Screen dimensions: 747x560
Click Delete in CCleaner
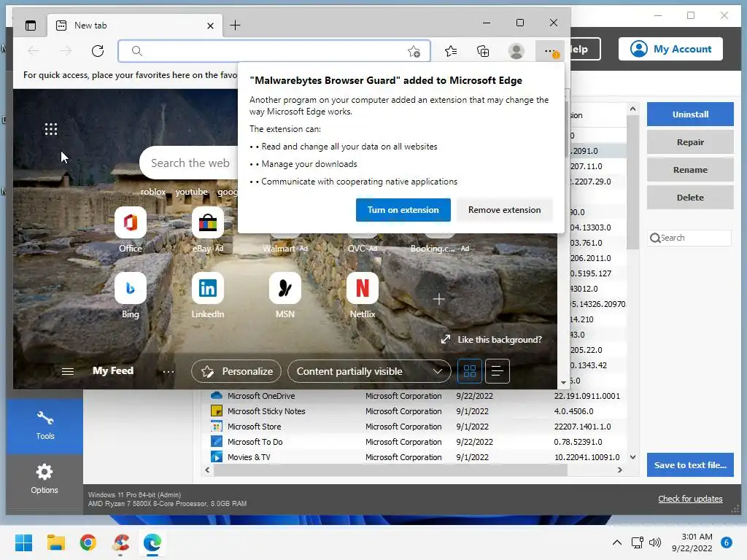click(x=690, y=197)
